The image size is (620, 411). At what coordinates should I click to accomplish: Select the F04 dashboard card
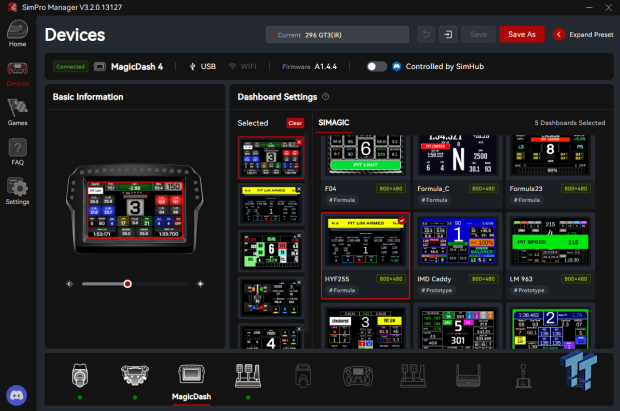tap(365, 172)
